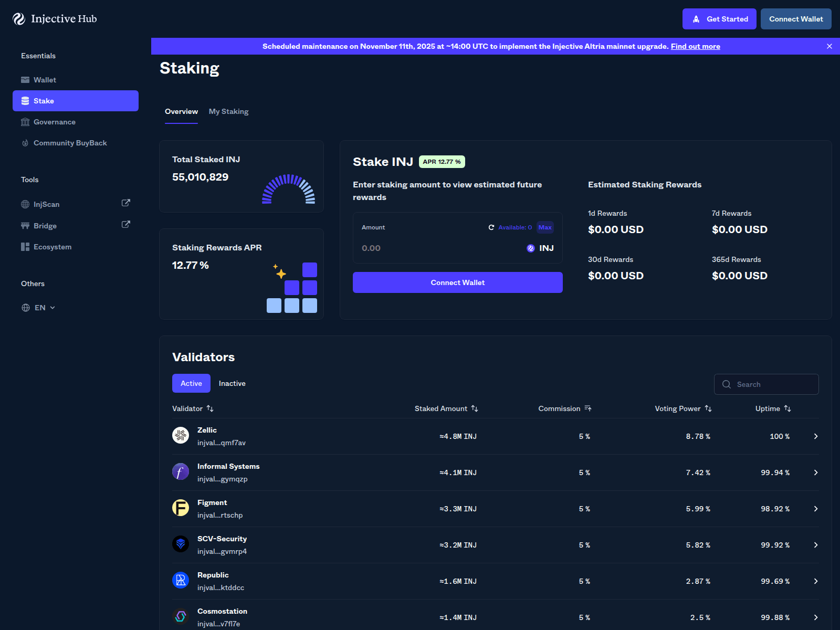Expand the Republic row chevron
This screenshot has height=630, width=840.
pos(816,581)
